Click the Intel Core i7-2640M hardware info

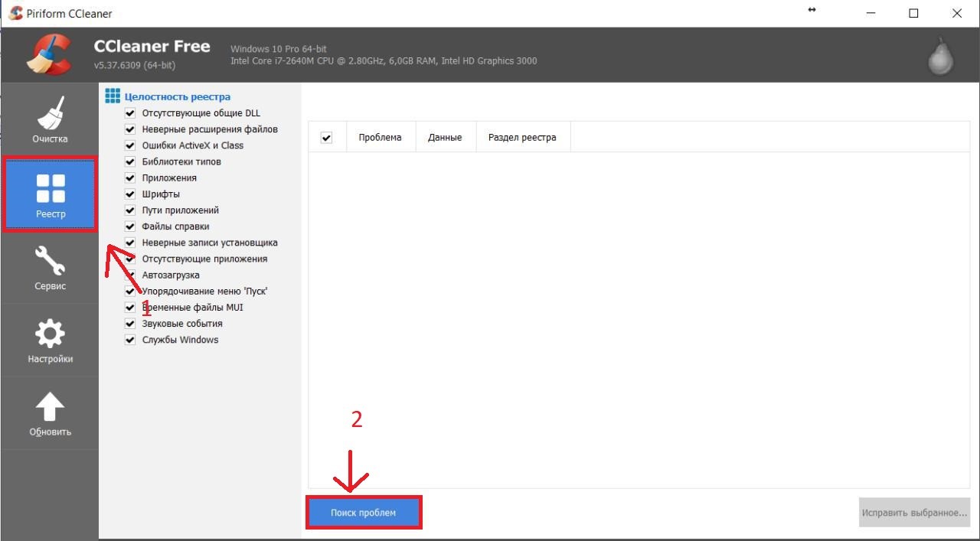(x=384, y=61)
